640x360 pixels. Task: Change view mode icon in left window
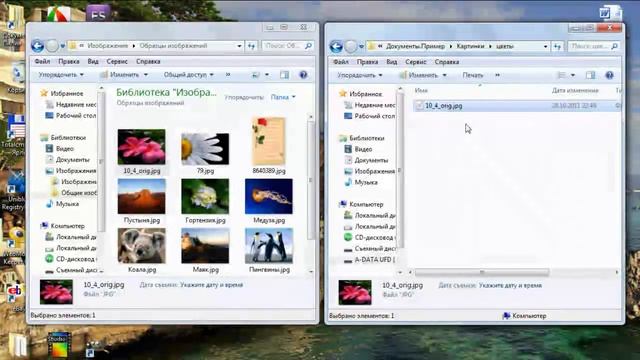tap(256, 75)
